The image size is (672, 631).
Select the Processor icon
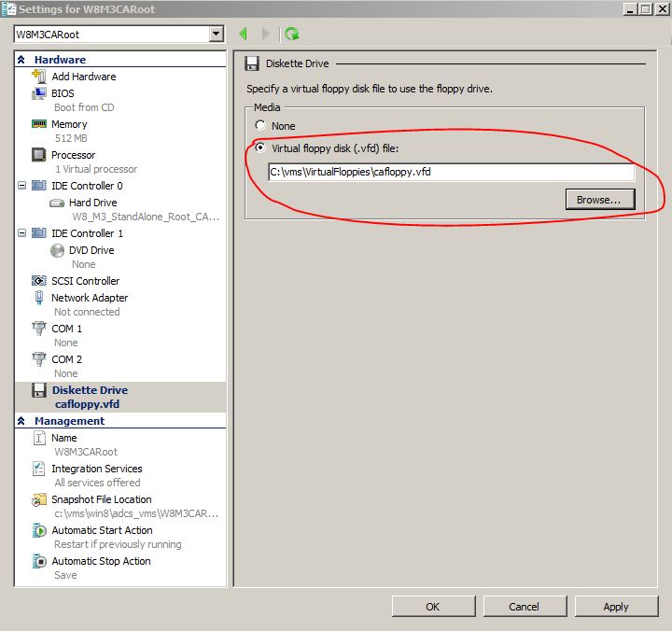[38, 155]
